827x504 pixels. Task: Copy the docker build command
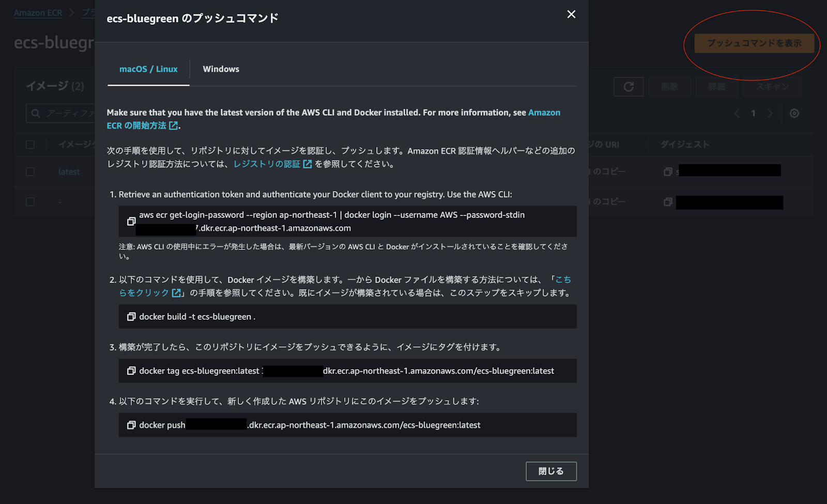131,317
